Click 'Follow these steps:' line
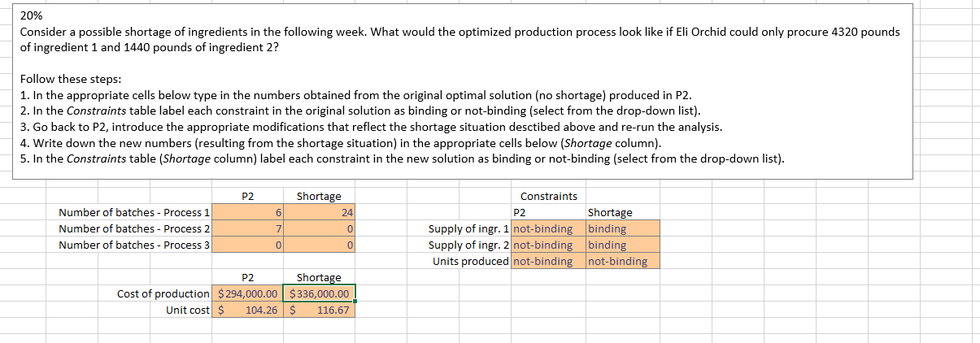Viewport: 980px width, 343px height. click(71, 79)
